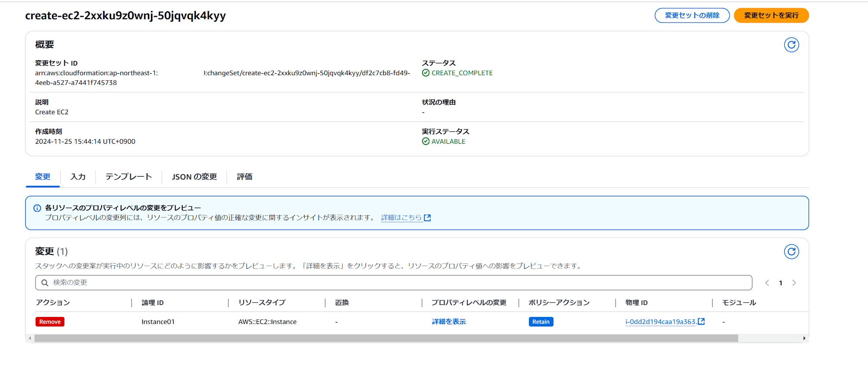The width and height of the screenshot is (868, 366).
Task: Open the external link icon beside 詳細はこちら
Action: (427, 218)
